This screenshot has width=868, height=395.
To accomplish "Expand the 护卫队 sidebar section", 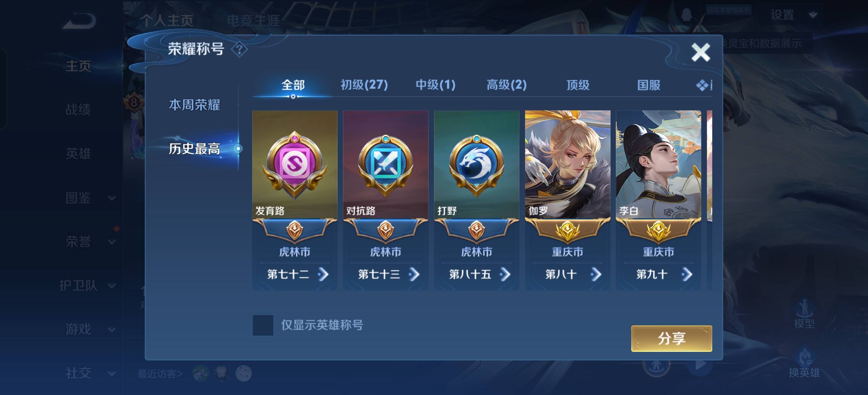I will click(x=112, y=286).
